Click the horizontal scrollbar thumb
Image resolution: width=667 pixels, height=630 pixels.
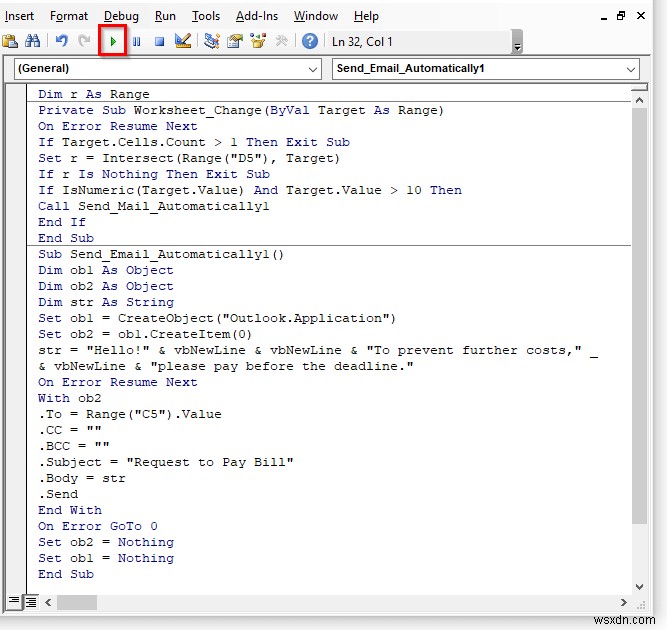77,602
